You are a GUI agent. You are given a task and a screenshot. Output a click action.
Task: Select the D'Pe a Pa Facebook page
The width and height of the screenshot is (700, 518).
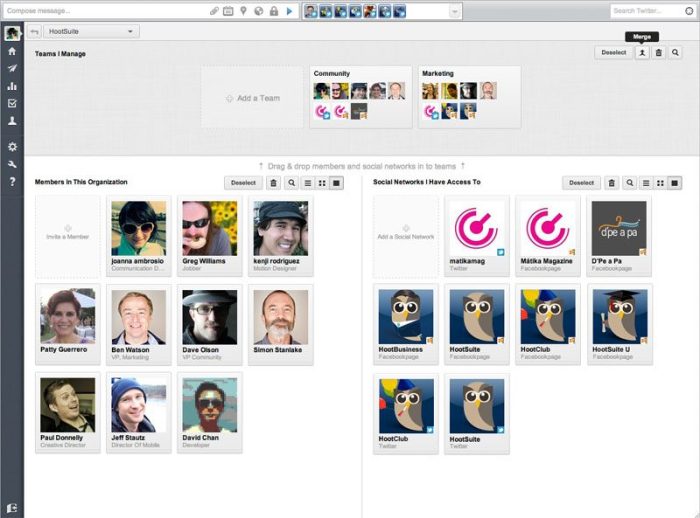(619, 236)
